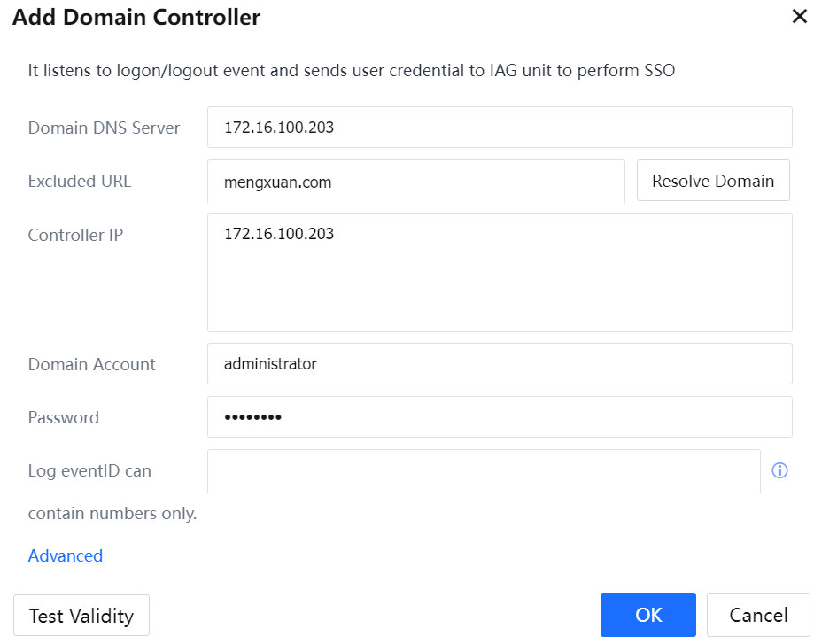
Task: Close the Add Domain Controller dialog
Action: point(799,17)
